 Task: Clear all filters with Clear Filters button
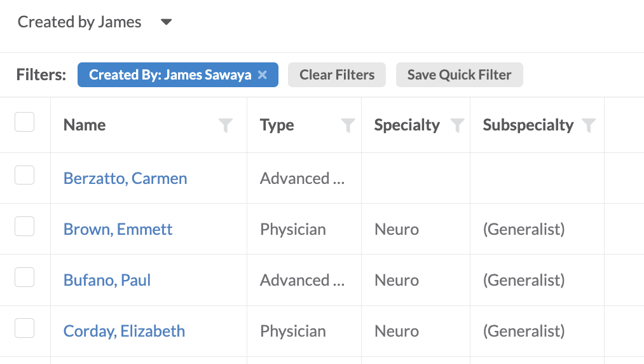(x=337, y=75)
